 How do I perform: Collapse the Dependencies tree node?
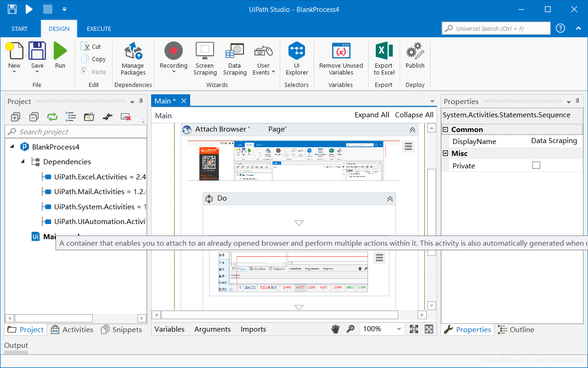[22, 161]
